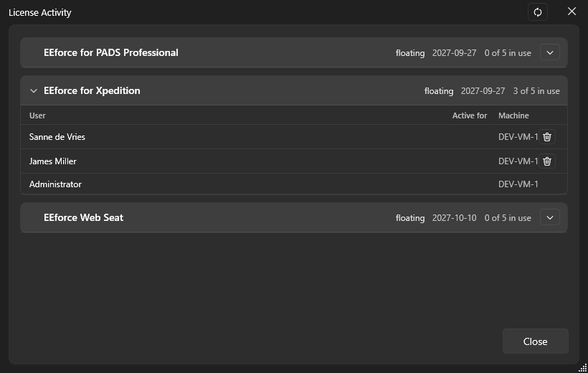Select the Administrator user row
Screen dimensions: 588x373
pyautogui.click(x=293, y=184)
